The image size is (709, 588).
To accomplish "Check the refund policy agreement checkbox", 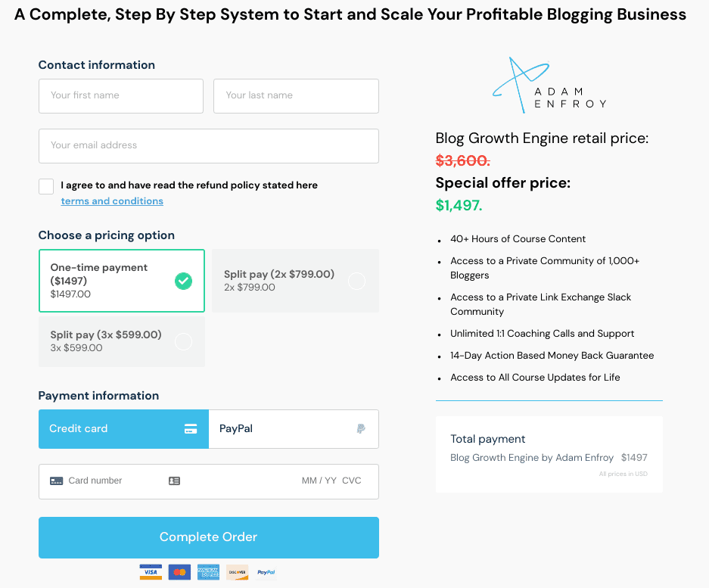I will click(46, 186).
